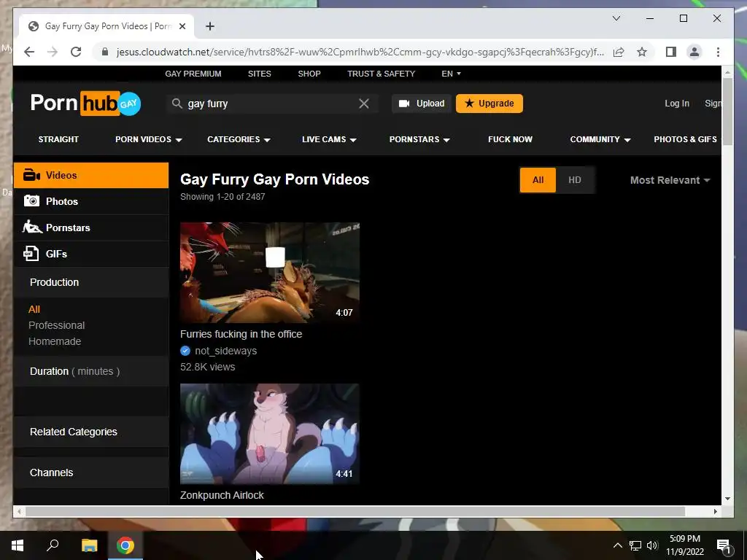Expand the Channels section
Screen dimensions: 747x560
(91, 472)
